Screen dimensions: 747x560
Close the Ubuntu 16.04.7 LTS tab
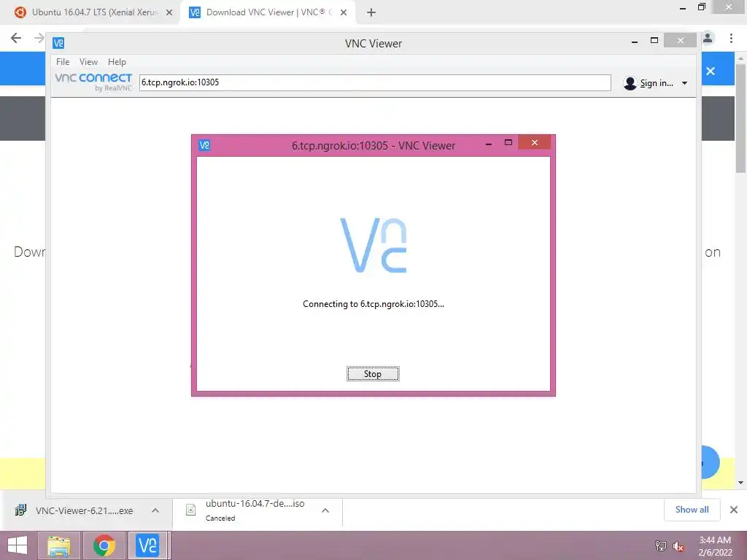coord(169,12)
